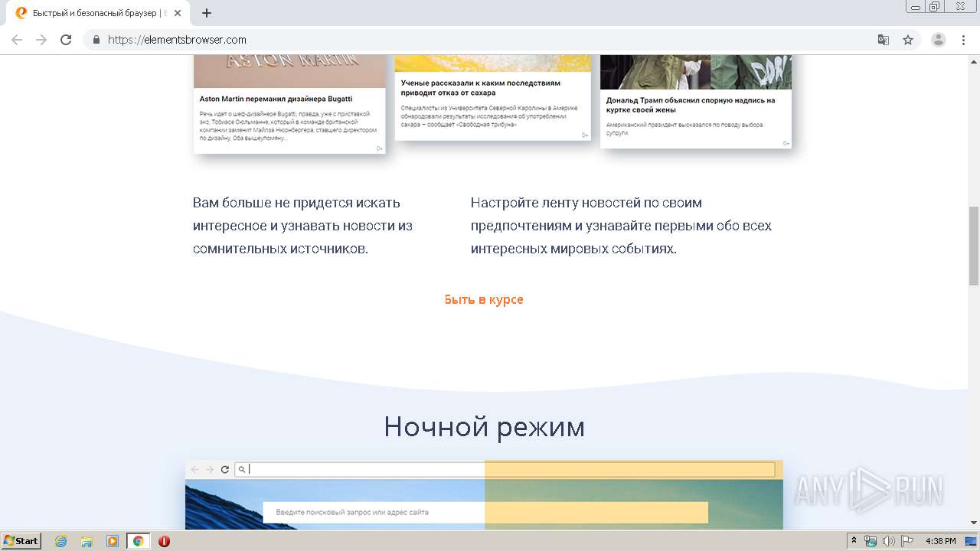Open the user profile avatar icon
Image resolution: width=980 pixels, height=551 pixels.
[939, 40]
